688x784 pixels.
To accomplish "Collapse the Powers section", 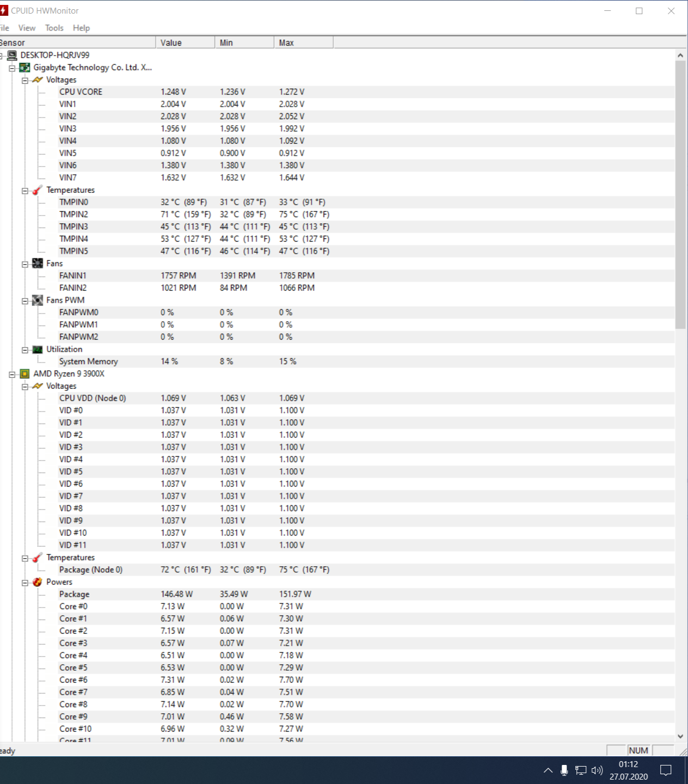I will click(x=25, y=583).
